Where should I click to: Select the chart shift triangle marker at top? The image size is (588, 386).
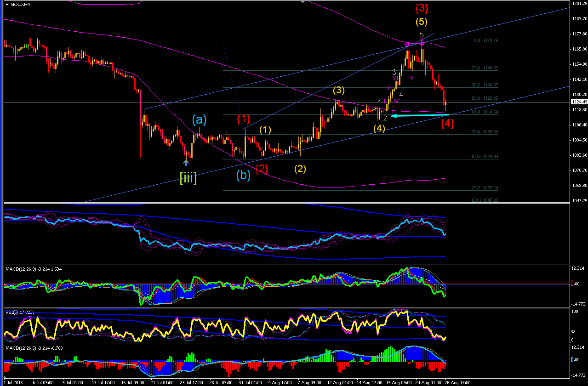pyautogui.click(x=302, y=2)
